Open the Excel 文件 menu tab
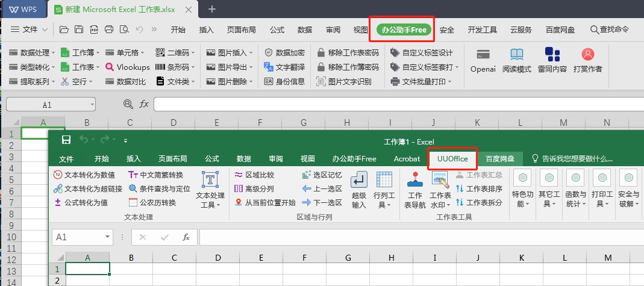 66,159
